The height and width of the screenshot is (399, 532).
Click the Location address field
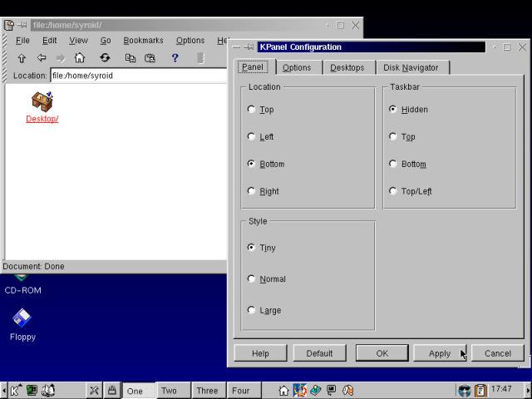(137, 76)
